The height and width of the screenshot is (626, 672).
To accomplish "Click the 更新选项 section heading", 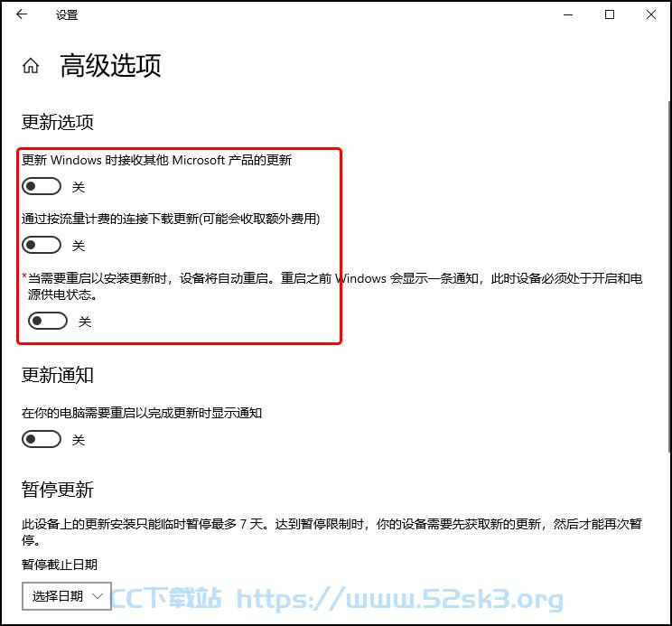I will pos(58,122).
